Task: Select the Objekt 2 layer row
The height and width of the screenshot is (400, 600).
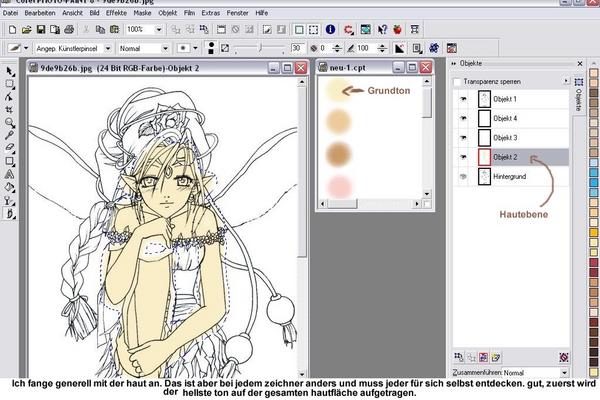Action: (x=511, y=157)
